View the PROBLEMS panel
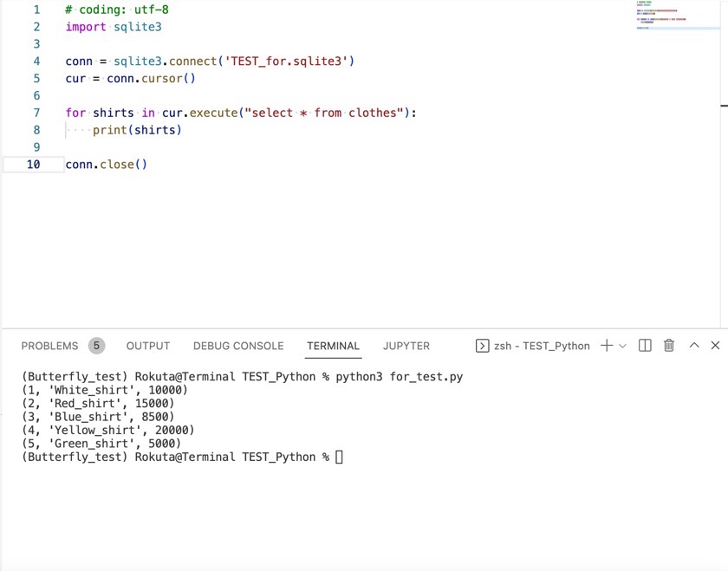The height and width of the screenshot is (571, 728). pos(50,345)
